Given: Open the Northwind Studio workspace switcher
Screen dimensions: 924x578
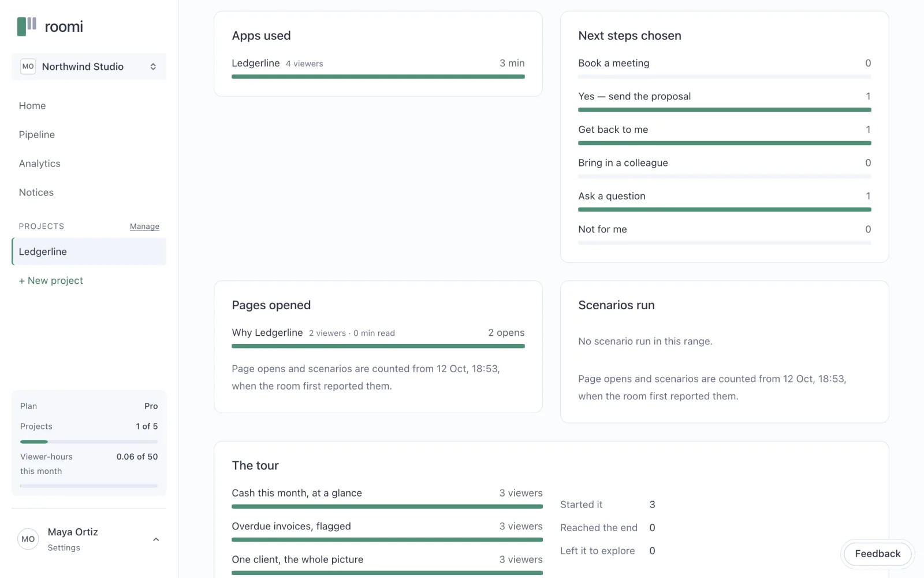Looking at the screenshot, I should [x=89, y=66].
